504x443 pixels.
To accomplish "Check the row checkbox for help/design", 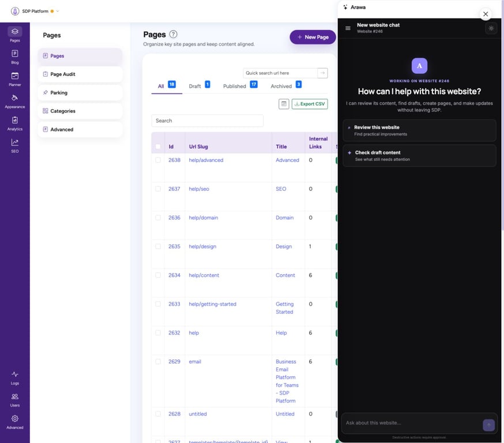I will [x=158, y=246].
